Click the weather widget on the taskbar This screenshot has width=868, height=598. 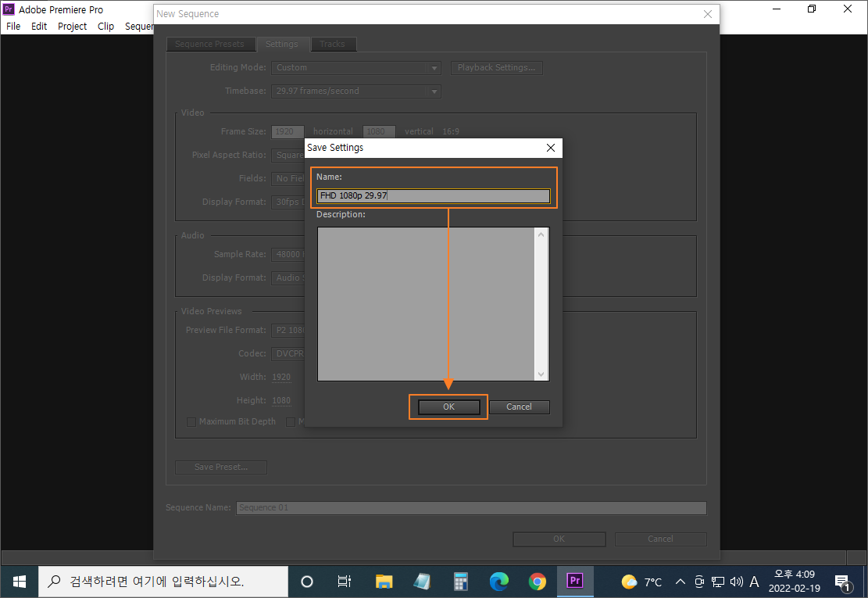click(x=641, y=582)
